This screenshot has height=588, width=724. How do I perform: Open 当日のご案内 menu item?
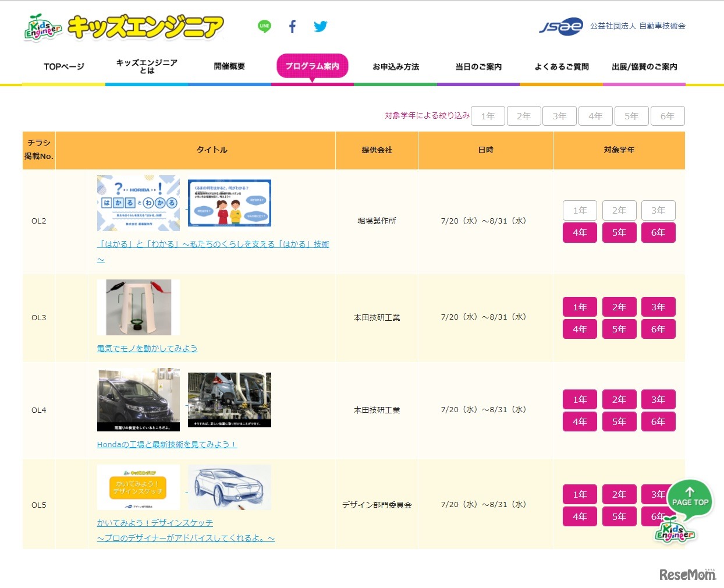coord(478,66)
